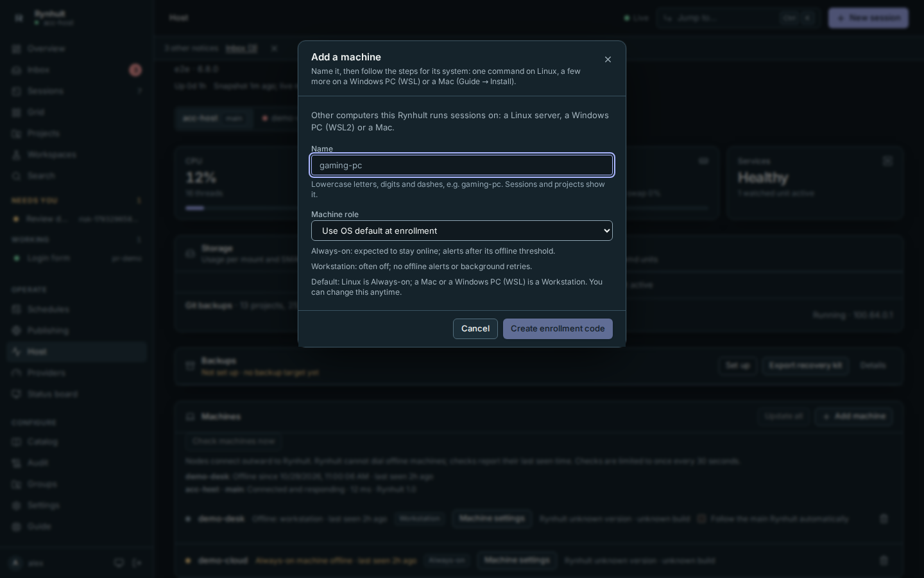Screen dimensions: 924x578
Task: Open Workspaces in the sidebar
Action: 77,155
